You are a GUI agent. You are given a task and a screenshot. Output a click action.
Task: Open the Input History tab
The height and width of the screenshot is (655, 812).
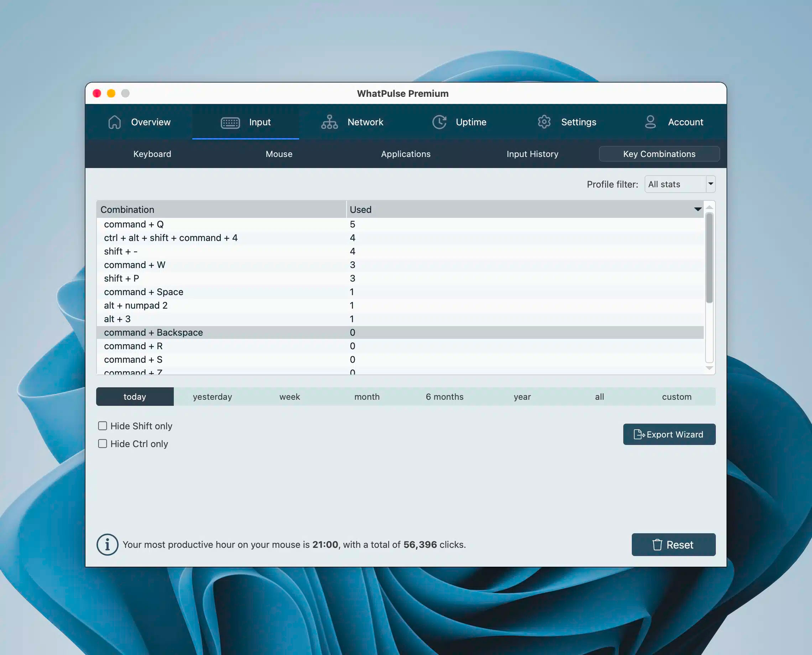click(532, 154)
